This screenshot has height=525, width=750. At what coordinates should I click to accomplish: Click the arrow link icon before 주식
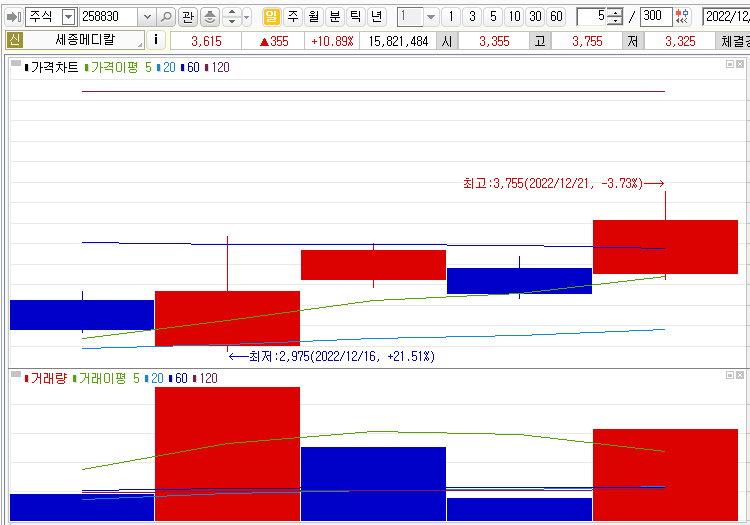click(13, 17)
